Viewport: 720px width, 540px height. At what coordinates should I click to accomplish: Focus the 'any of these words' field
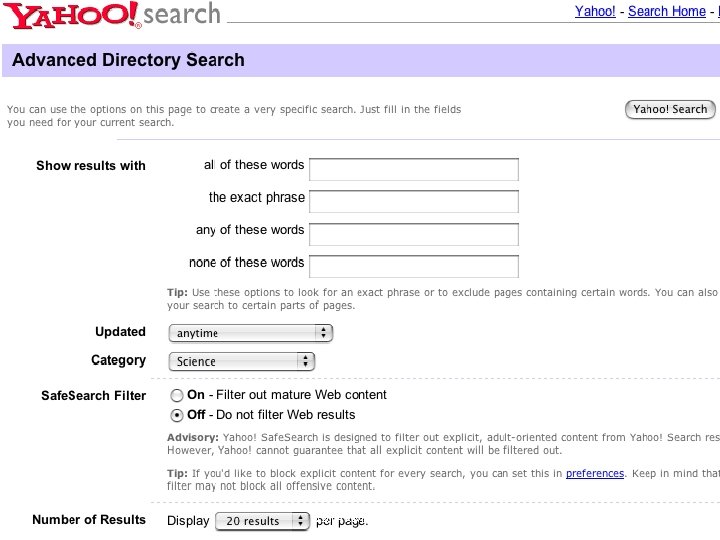414,234
